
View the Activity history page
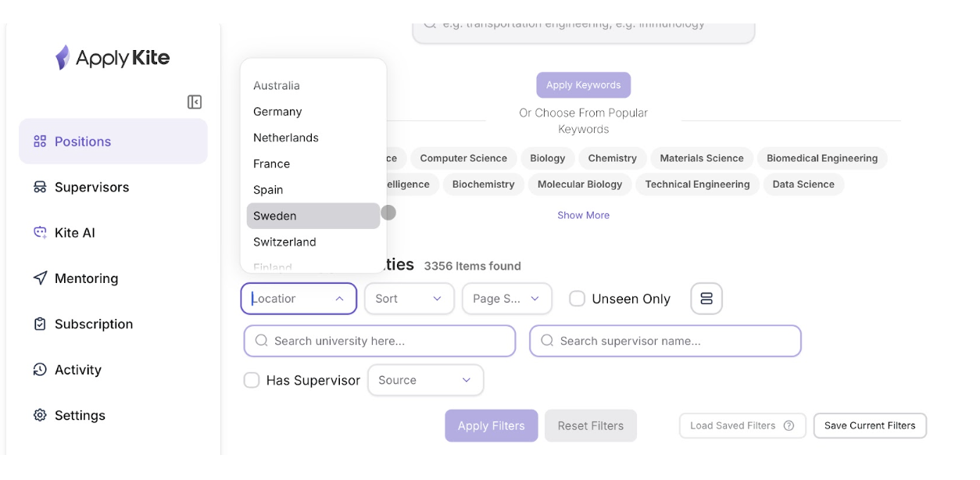[x=77, y=370]
